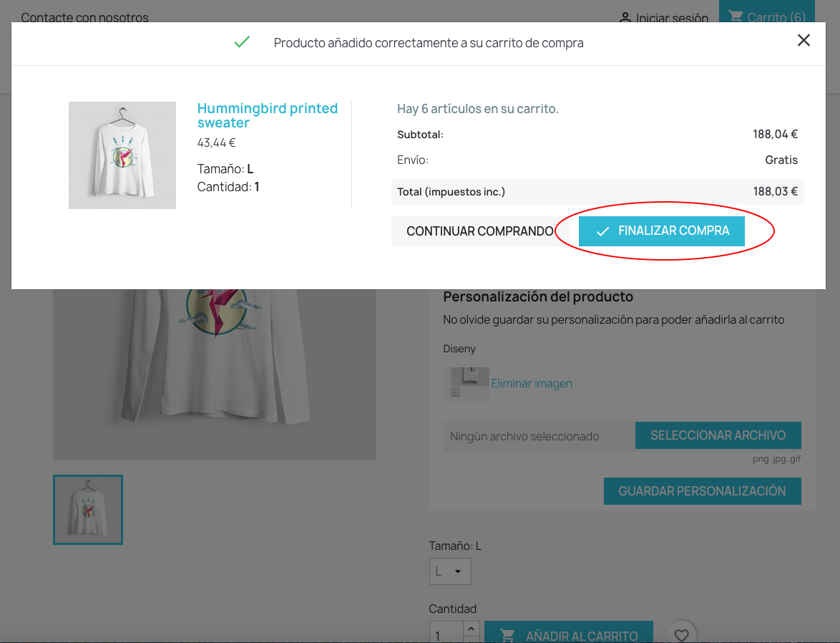The width and height of the screenshot is (840, 643).
Task: Increment the Cantidad with the up arrow
Action: point(471,627)
